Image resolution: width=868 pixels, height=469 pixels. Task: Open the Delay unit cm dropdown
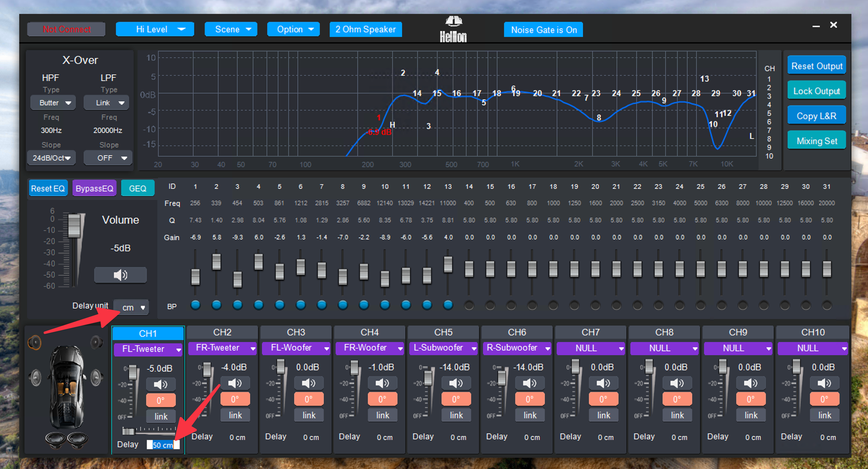click(x=132, y=308)
